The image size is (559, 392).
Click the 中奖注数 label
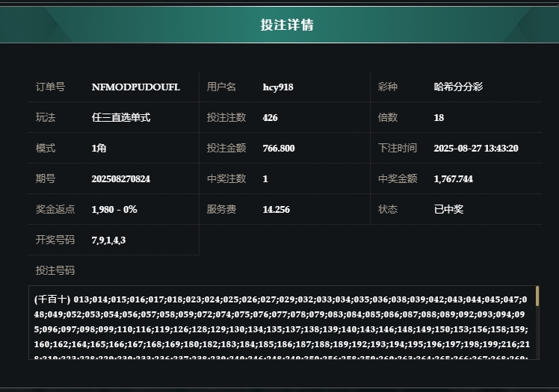[226, 178]
